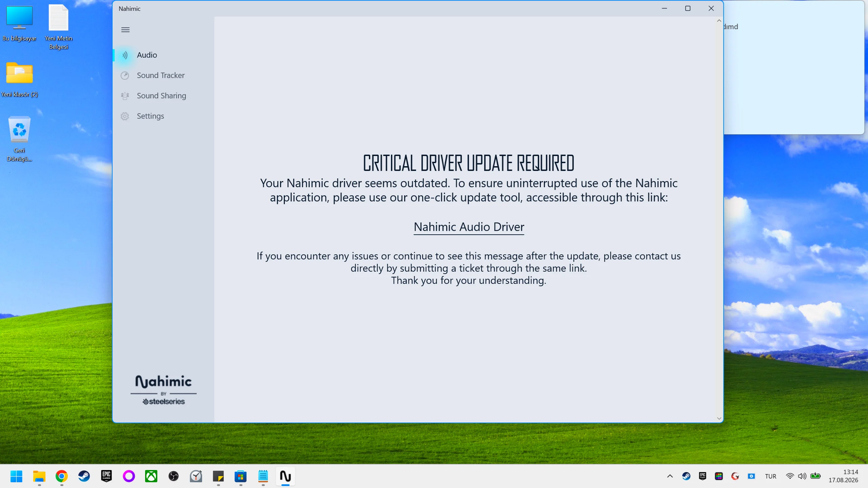Viewport: 868px width, 488px height.
Task: Open Sticky Notes from the taskbar
Action: pos(218,476)
